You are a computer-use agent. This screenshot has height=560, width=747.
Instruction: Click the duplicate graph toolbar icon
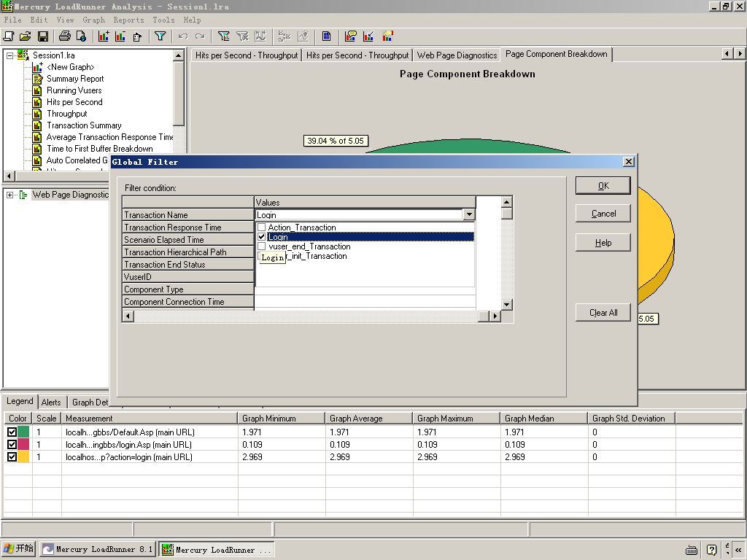[137, 36]
